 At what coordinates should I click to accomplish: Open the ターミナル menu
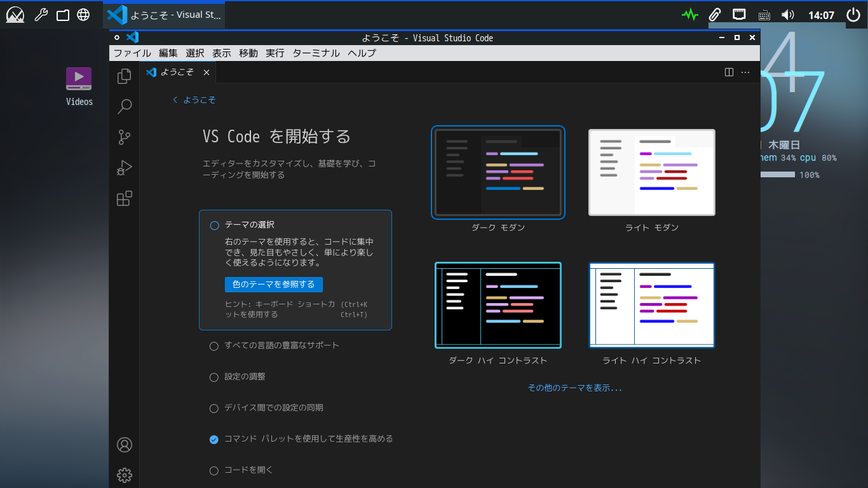coord(316,53)
